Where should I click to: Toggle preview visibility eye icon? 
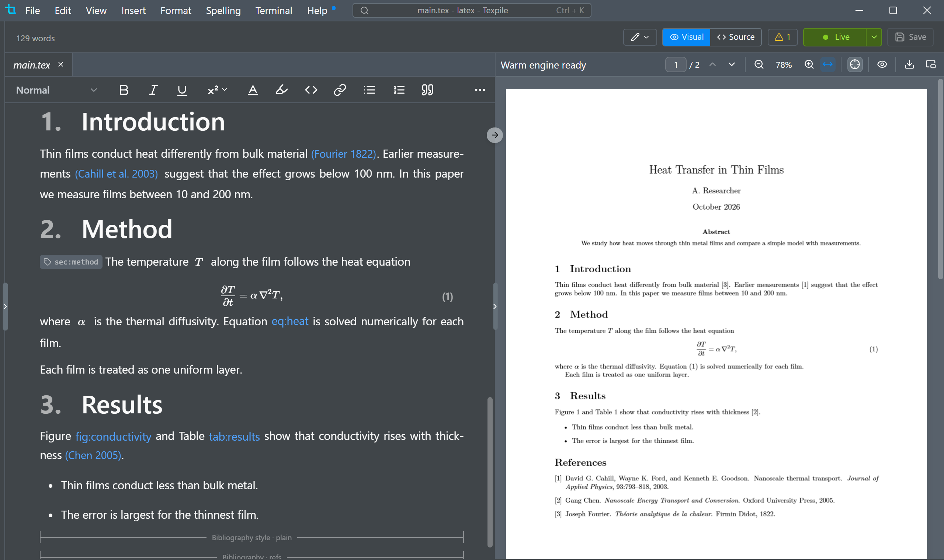882,64
